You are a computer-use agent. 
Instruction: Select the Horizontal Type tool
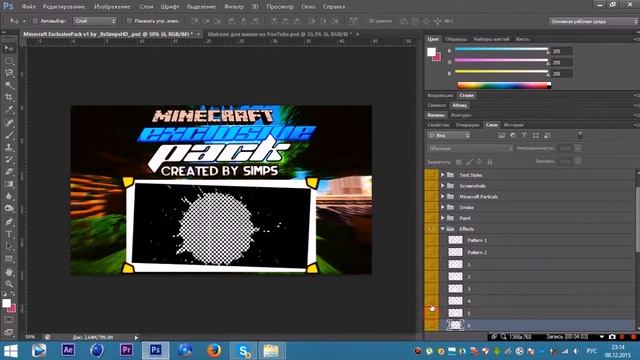tap(9, 234)
